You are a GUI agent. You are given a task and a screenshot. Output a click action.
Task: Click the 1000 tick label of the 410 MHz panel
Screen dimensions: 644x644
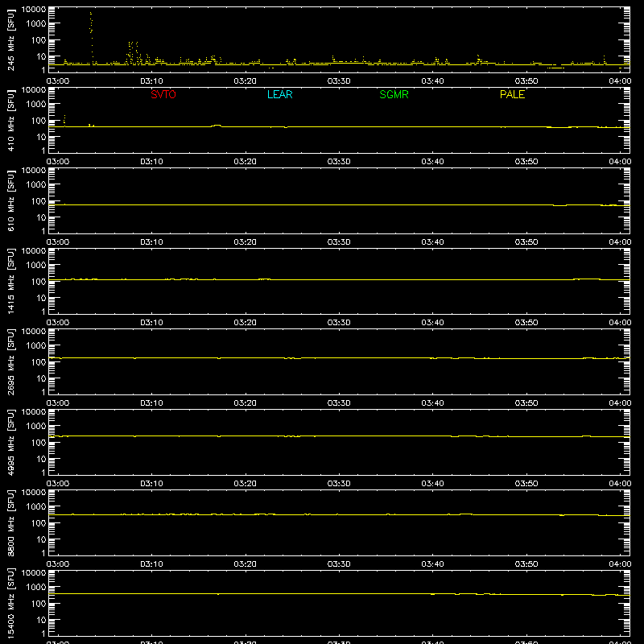(36, 105)
